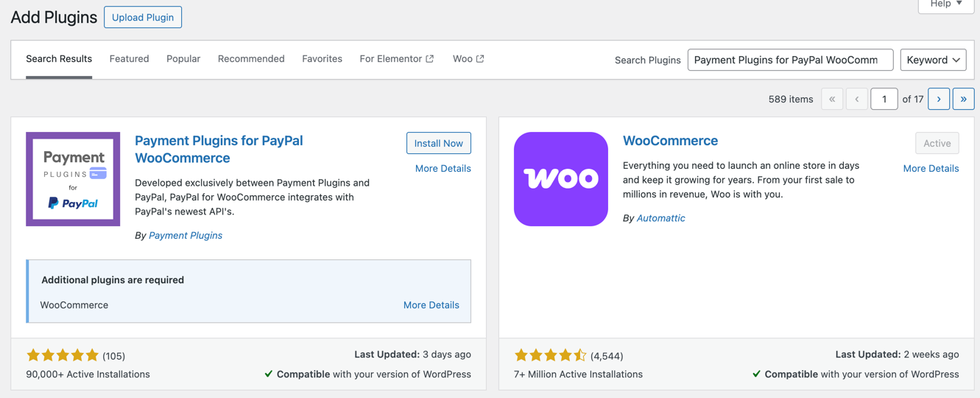Click the Upload Plugin button

(x=143, y=17)
